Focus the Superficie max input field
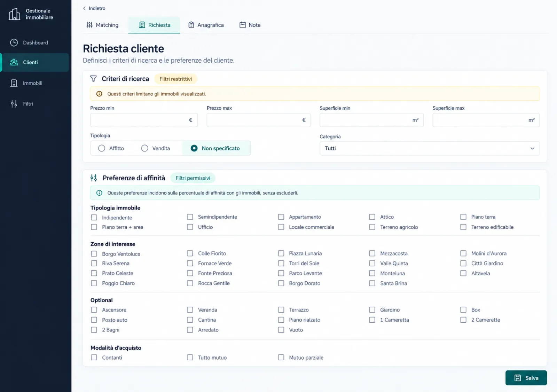This screenshot has height=392, width=557. [x=486, y=120]
